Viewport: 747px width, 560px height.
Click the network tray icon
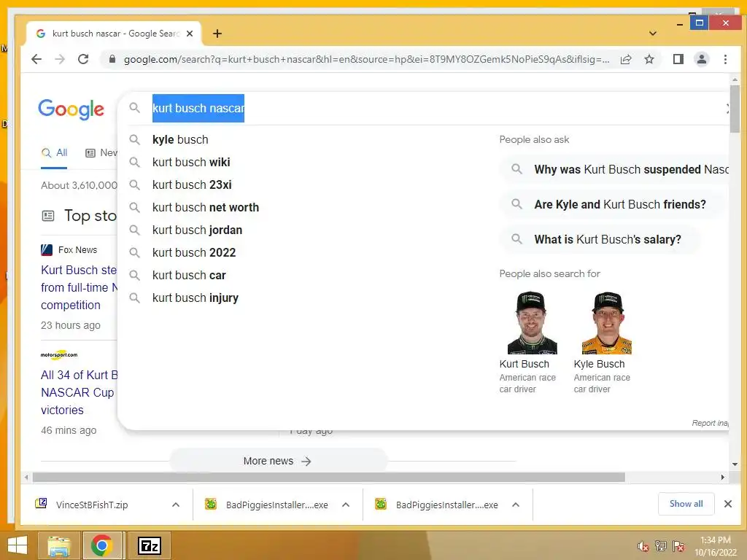[661, 545]
